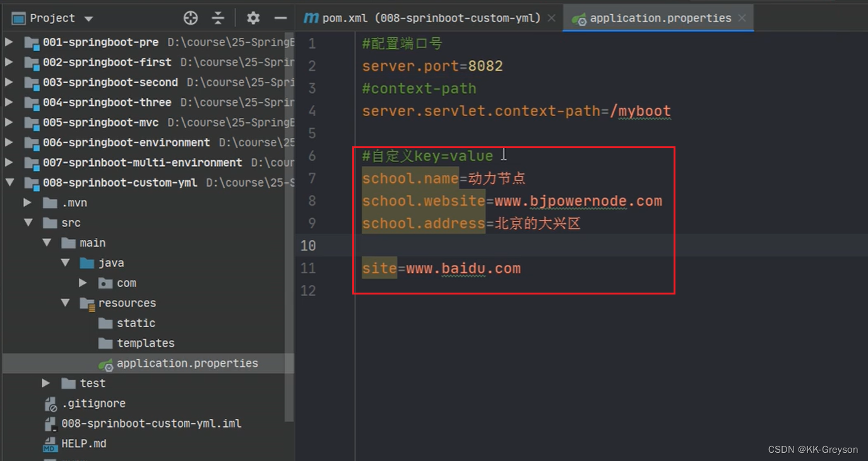Expand the com package arrow

click(x=83, y=283)
